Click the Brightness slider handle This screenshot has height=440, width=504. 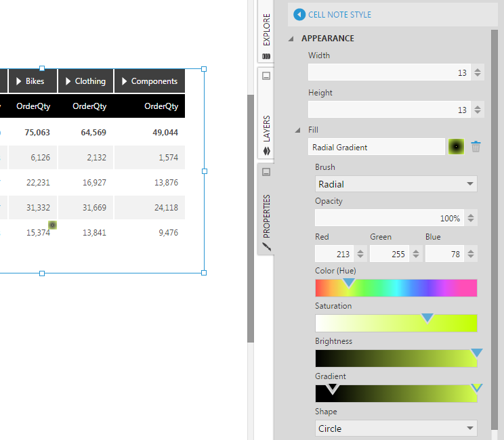(477, 353)
